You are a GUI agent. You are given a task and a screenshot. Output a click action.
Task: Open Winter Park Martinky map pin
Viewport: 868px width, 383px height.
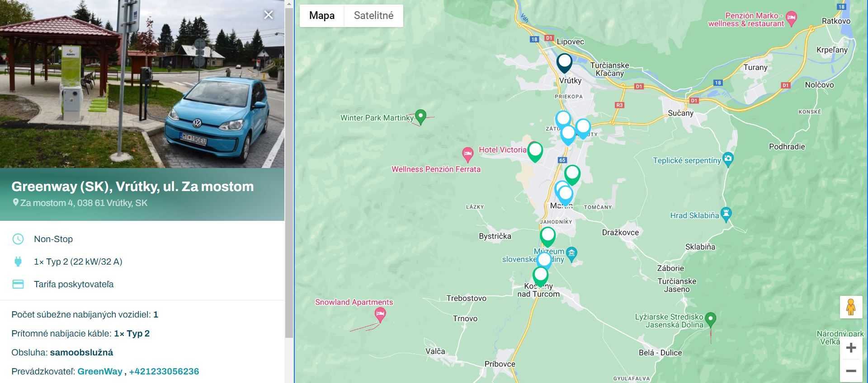coord(420,117)
